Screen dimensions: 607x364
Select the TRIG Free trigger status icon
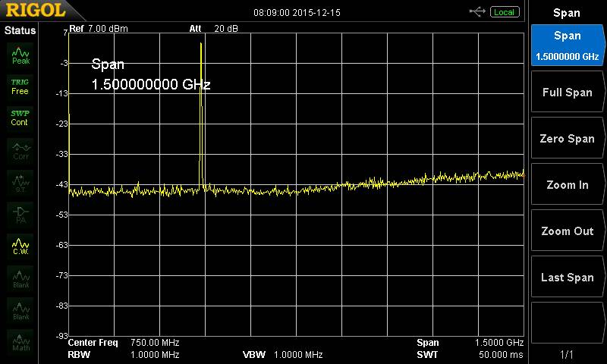20,86
